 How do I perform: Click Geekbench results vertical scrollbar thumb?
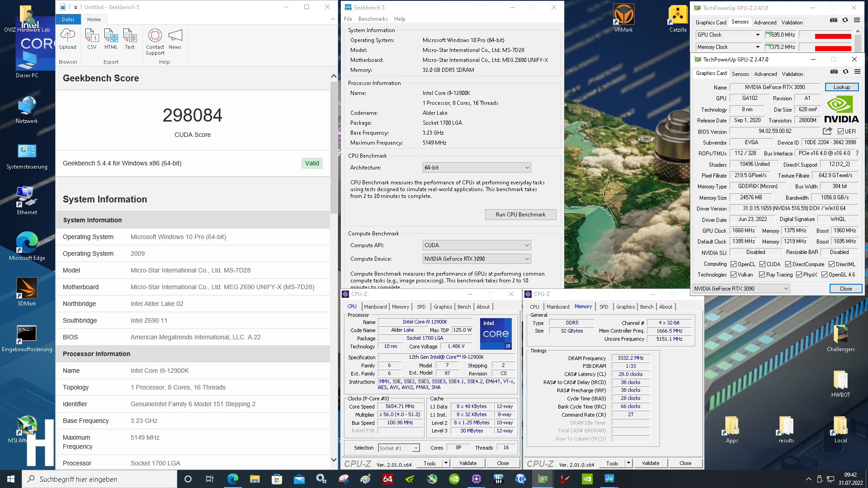[x=334, y=148]
